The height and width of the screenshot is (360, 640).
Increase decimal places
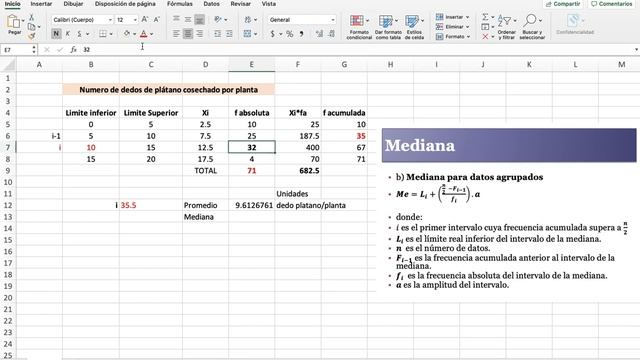[x=319, y=34]
